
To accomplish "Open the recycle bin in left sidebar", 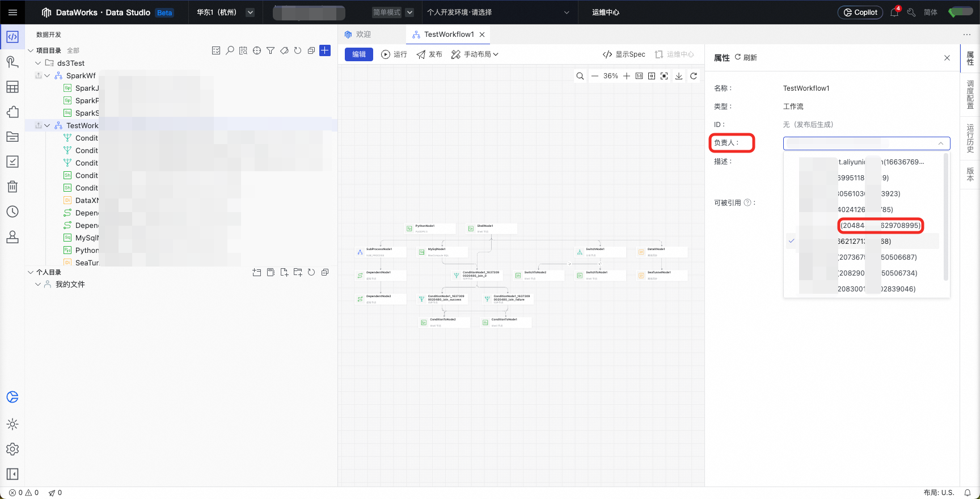I will pyautogui.click(x=12, y=187).
